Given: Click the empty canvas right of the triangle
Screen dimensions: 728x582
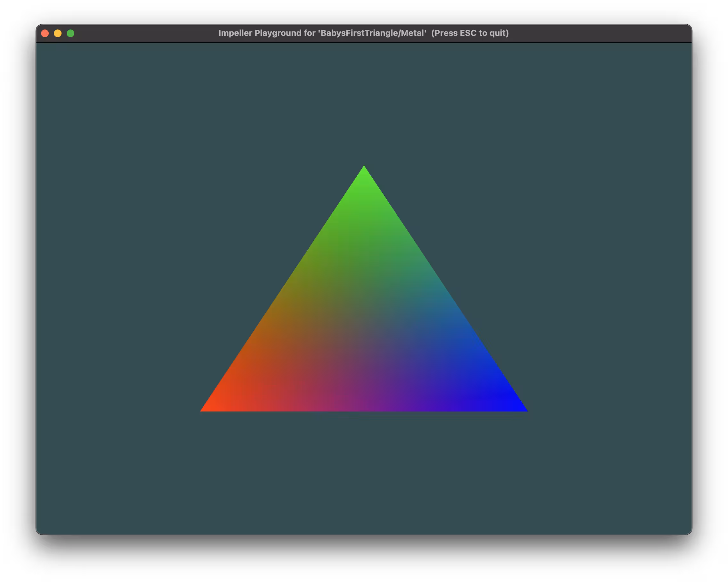Looking at the screenshot, I should 608,287.
